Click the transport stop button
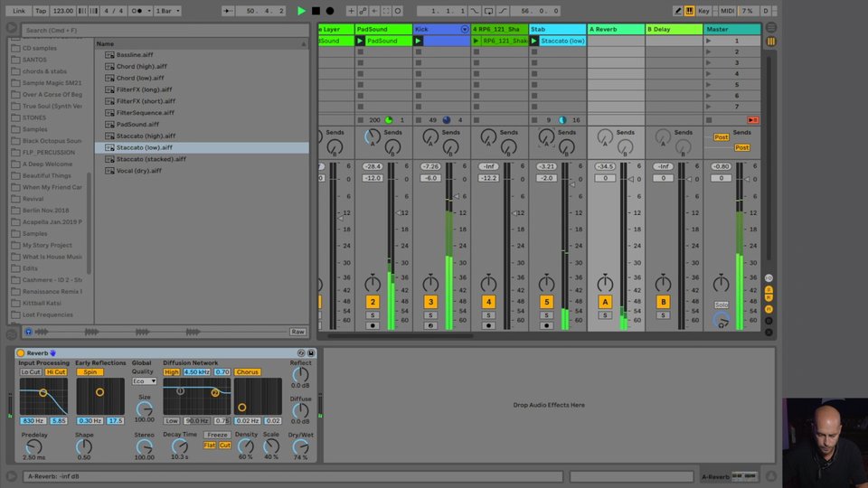Image resolution: width=868 pixels, height=488 pixels. pyautogui.click(x=316, y=11)
